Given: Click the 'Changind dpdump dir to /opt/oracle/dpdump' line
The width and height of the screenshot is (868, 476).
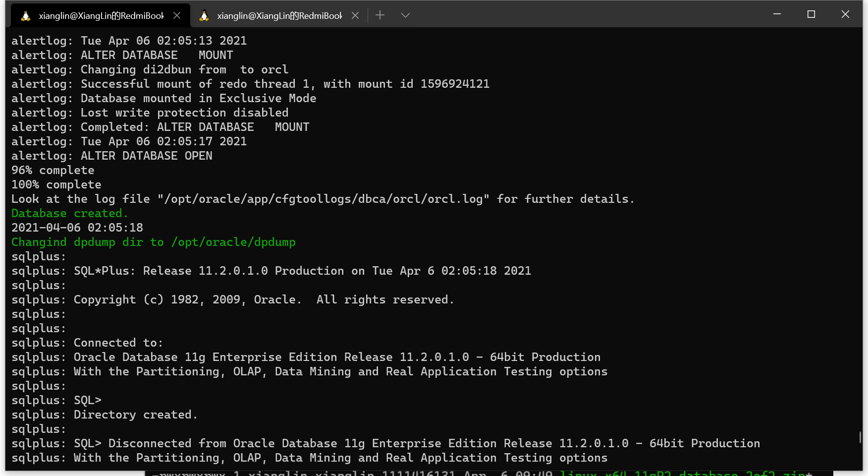Looking at the screenshot, I should tap(154, 242).
